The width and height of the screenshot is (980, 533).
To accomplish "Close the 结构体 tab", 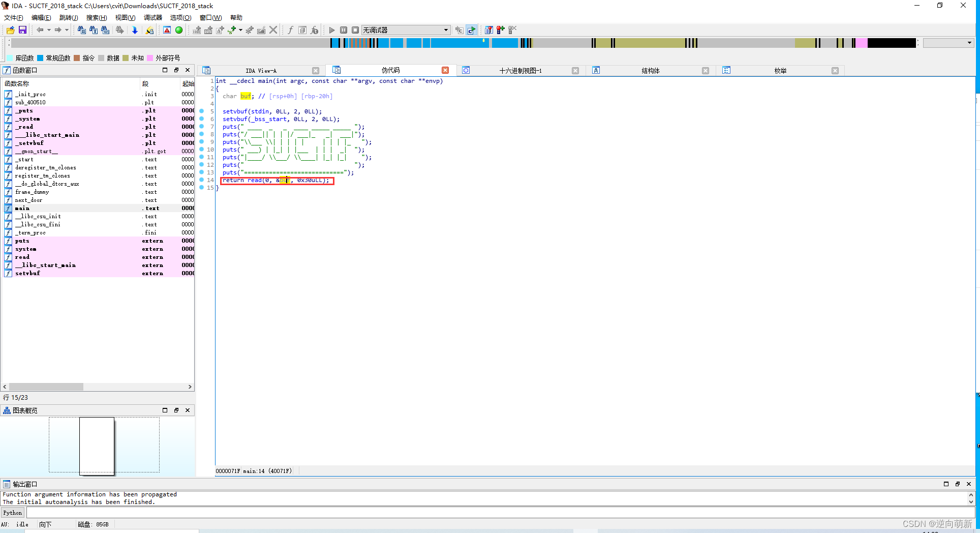I will (x=706, y=71).
